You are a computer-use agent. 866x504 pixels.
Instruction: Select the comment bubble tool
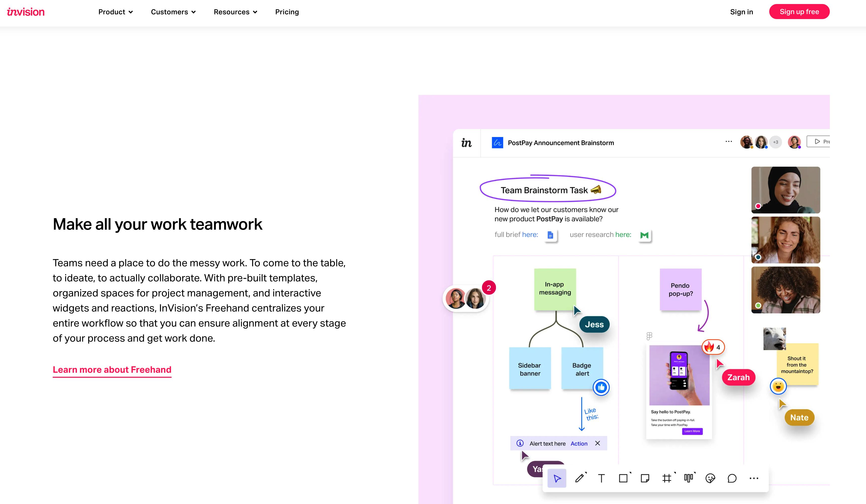click(x=732, y=478)
